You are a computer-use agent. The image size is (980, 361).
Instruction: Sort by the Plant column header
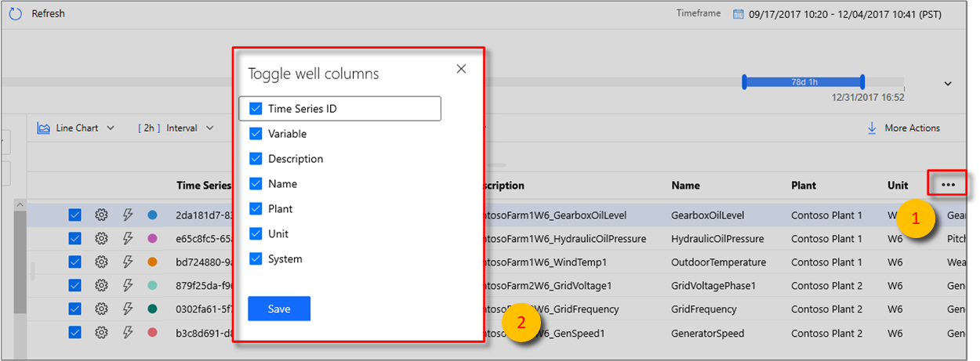click(804, 186)
